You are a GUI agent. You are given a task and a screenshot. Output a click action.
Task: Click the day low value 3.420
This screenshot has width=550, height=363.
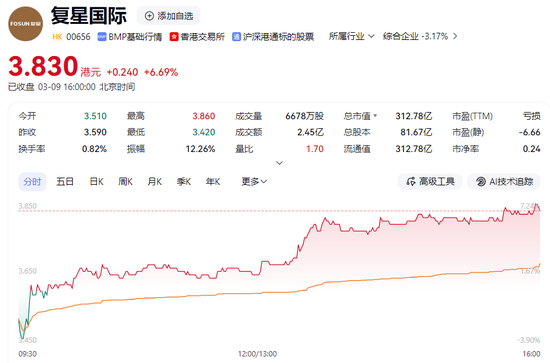(x=203, y=132)
